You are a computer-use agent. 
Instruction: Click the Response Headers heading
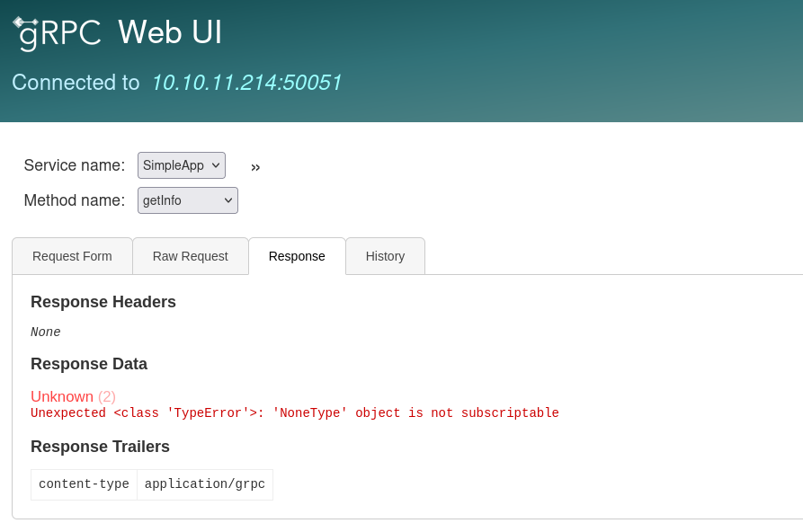103,302
